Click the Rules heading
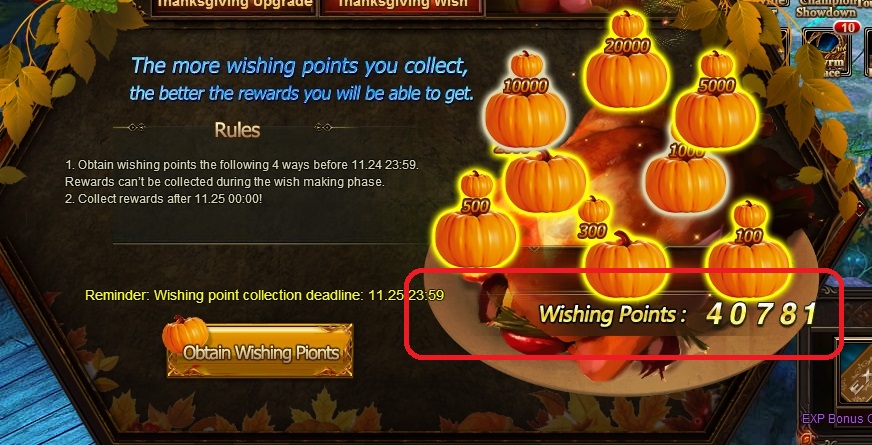This screenshot has width=872, height=445. point(237,130)
